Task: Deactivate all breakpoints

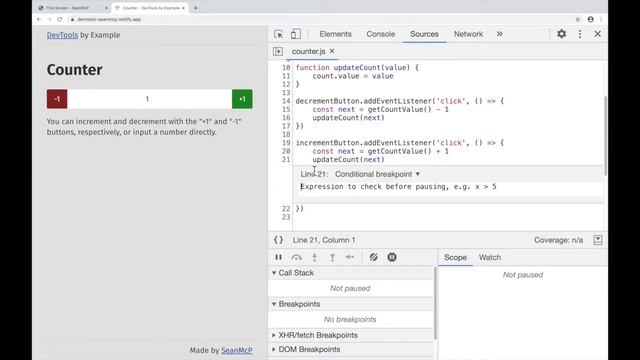Action: click(x=373, y=257)
